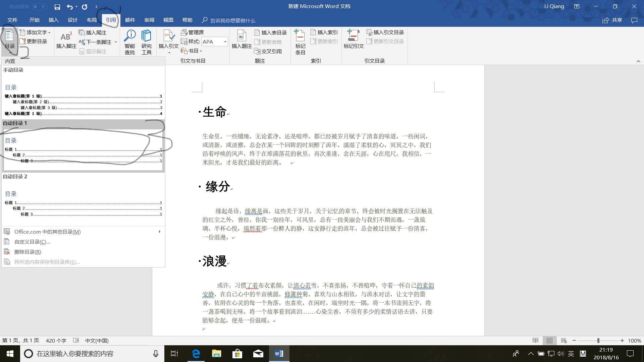Open the APA citation style dropdown
This screenshot has width=644, height=362.
point(215,42)
